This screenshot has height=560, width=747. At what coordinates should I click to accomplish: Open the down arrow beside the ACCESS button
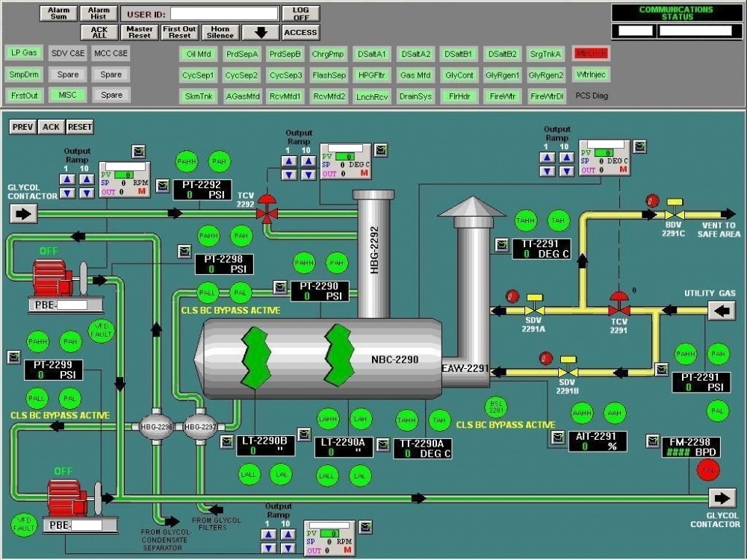tap(261, 32)
